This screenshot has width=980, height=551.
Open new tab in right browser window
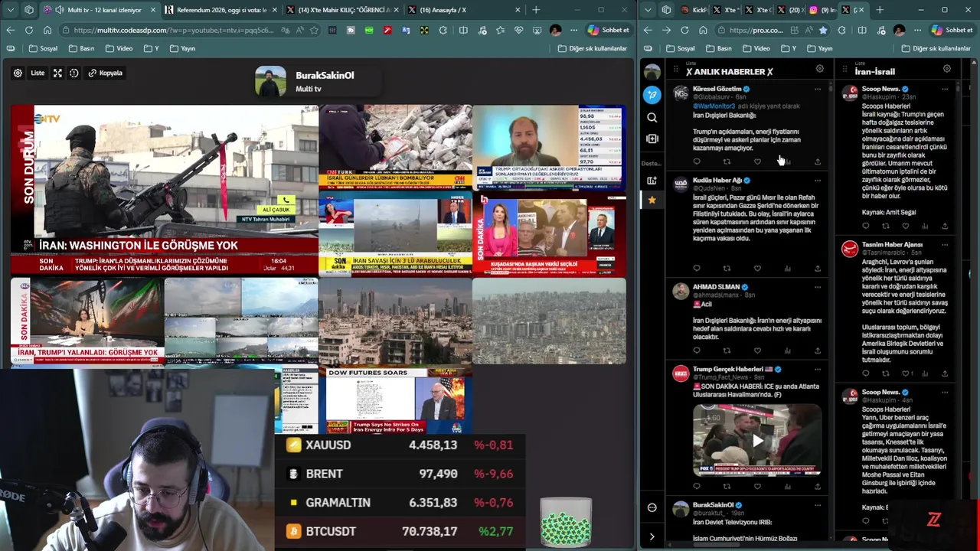[x=879, y=10]
